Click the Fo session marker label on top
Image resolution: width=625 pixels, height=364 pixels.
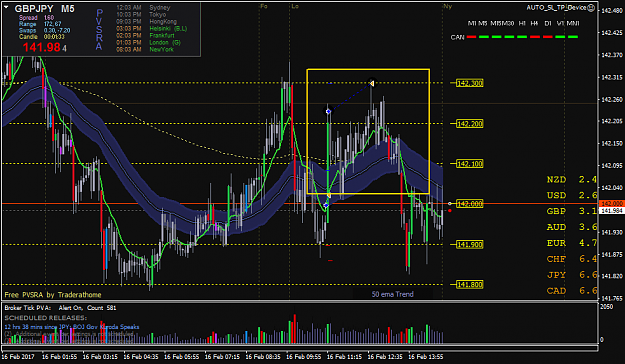263,6
